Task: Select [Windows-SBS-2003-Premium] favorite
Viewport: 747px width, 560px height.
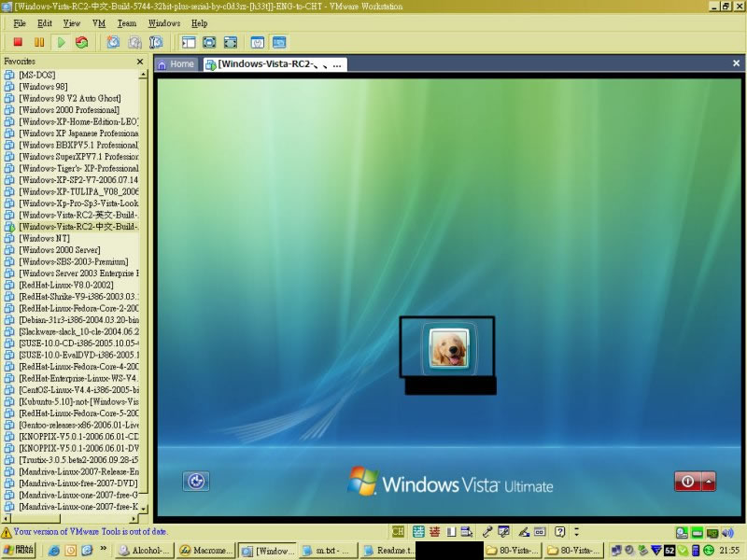Action: point(74,261)
